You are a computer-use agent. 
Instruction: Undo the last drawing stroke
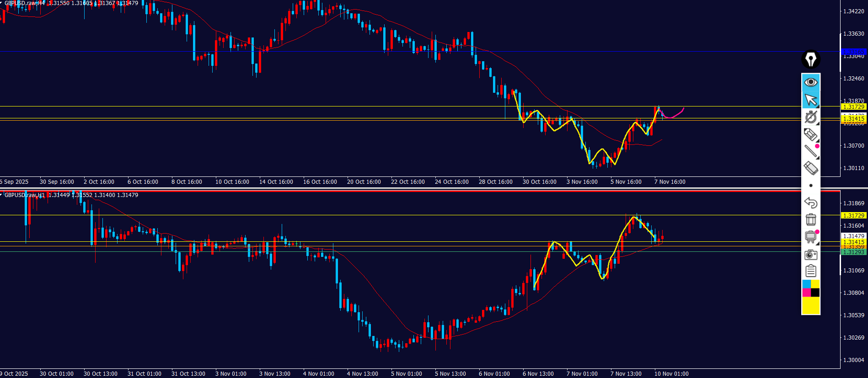point(811,202)
